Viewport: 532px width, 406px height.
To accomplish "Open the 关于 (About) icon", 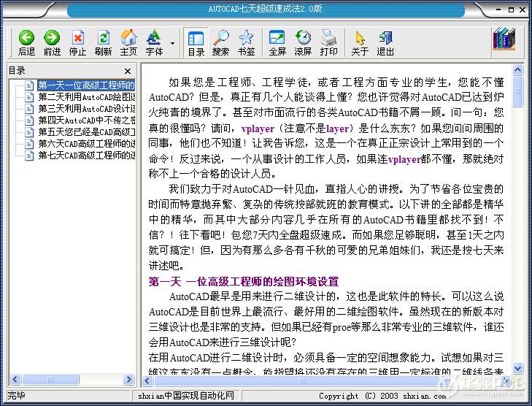I will pos(360,42).
